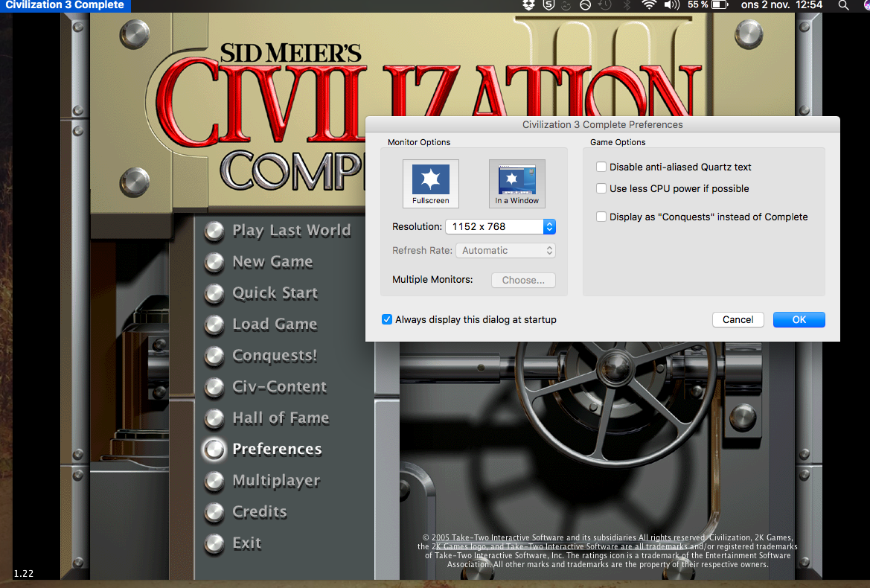Click the round button beside Hall of Fame
Viewport: 870px width, 588px height.
coord(214,418)
